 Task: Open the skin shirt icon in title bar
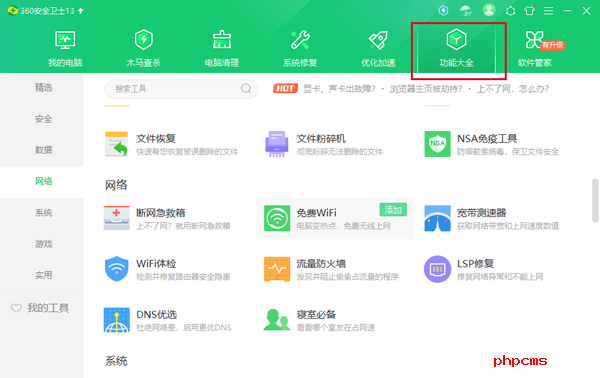[530, 10]
